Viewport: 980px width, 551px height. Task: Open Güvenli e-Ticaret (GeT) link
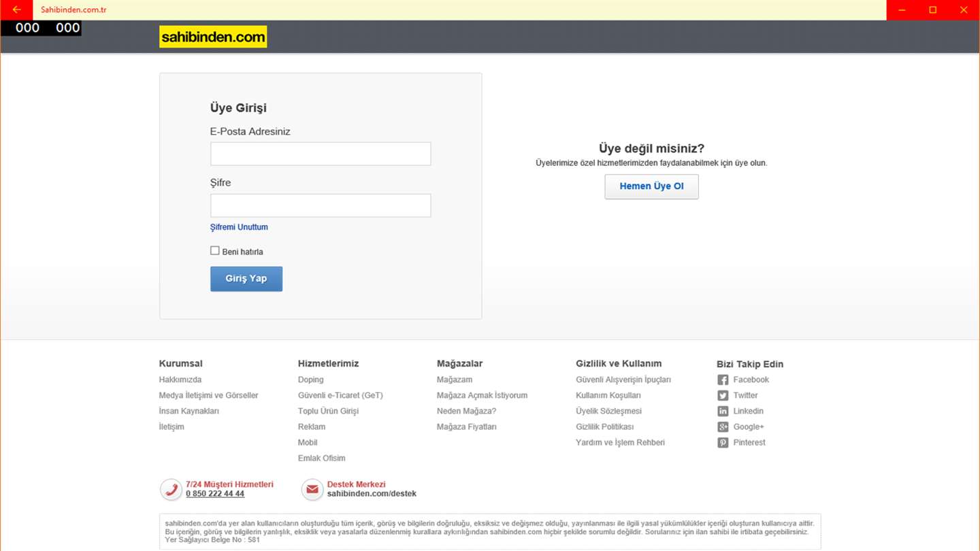point(340,395)
